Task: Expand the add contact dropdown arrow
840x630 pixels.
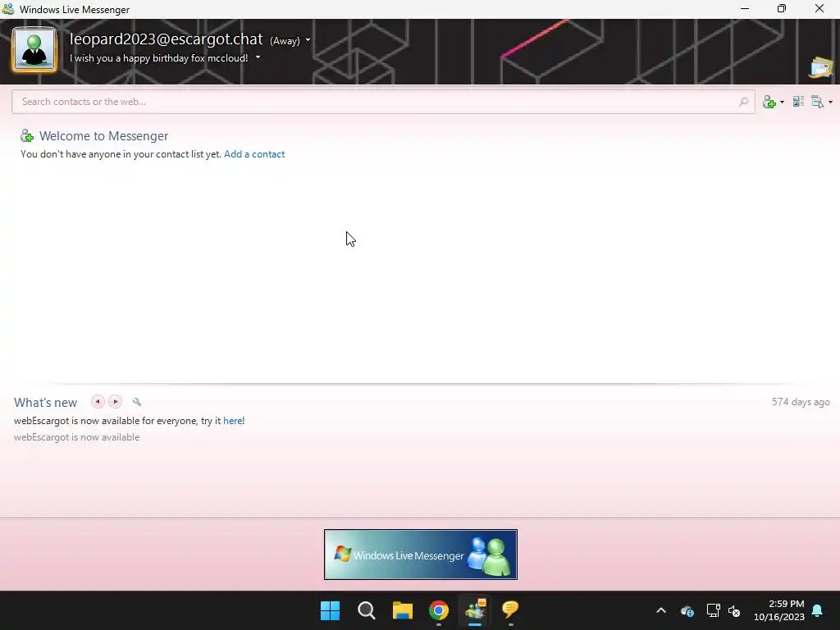Action: click(782, 103)
